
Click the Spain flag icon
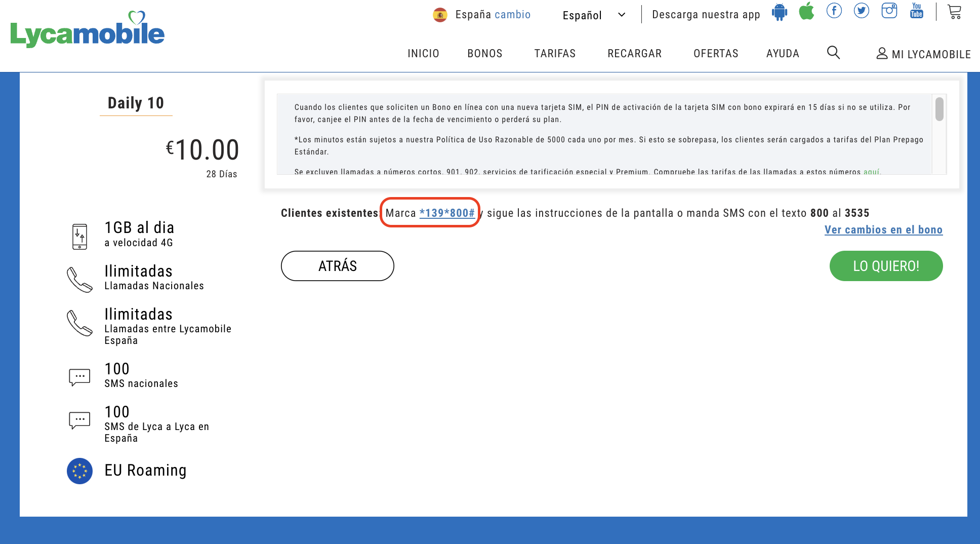pos(440,15)
